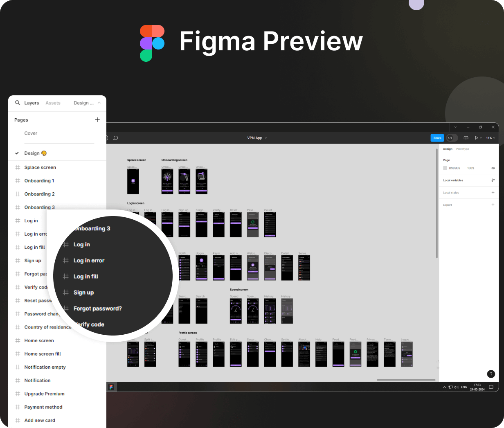Start presenting with the Play button
This screenshot has height=428, width=504.
(x=476, y=138)
